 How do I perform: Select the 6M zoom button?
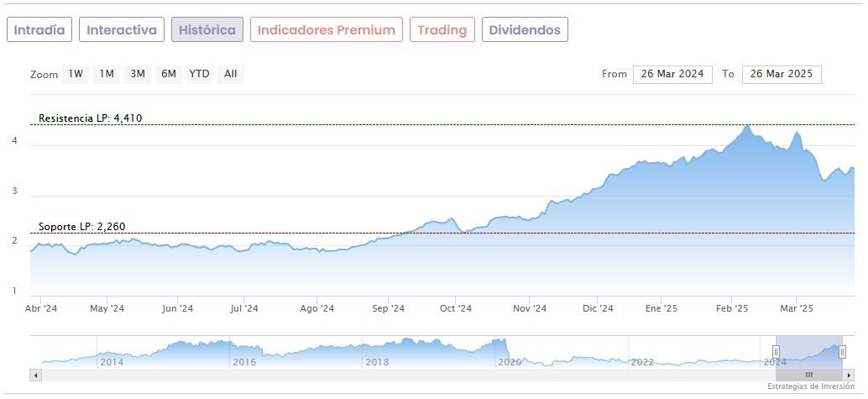point(169,74)
